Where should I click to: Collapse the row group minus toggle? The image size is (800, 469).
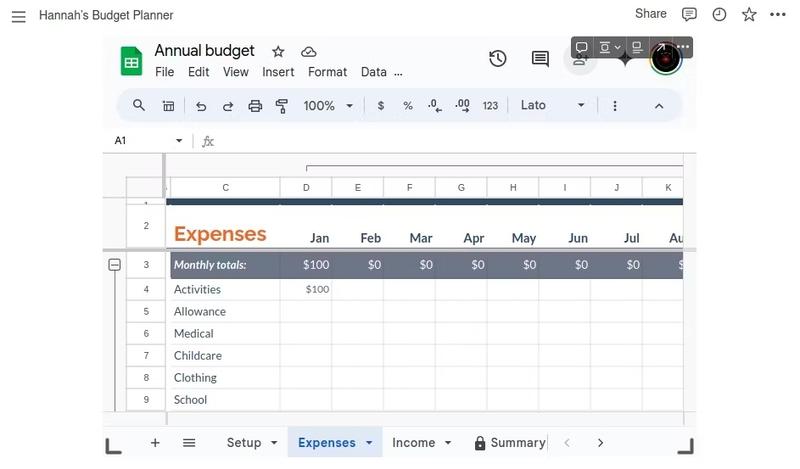point(114,265)
